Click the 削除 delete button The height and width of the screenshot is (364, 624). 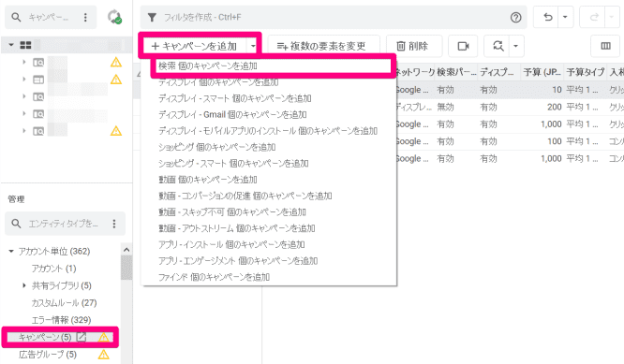[x=413, y=46]
